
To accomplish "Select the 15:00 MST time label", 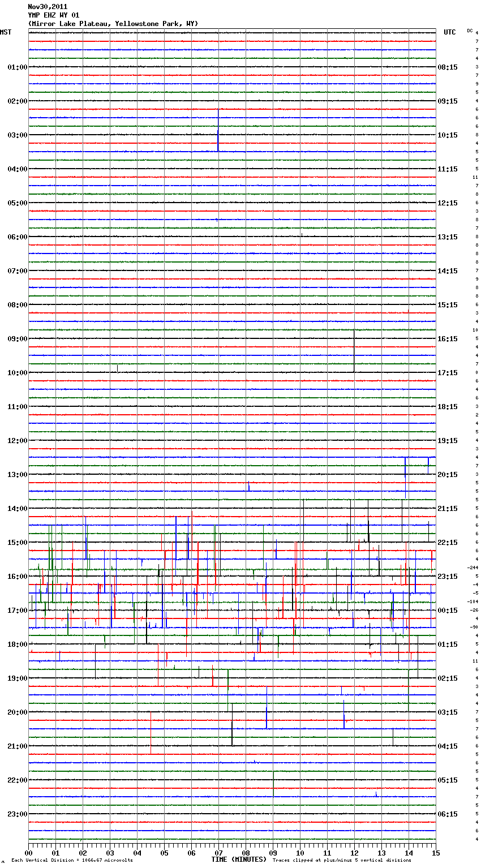I will coord(17,543).
